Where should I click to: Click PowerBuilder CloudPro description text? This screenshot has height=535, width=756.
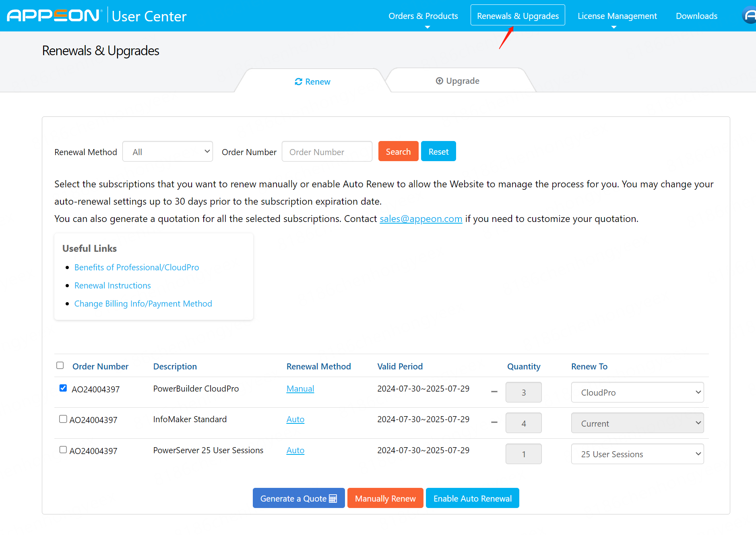(196, 389)
